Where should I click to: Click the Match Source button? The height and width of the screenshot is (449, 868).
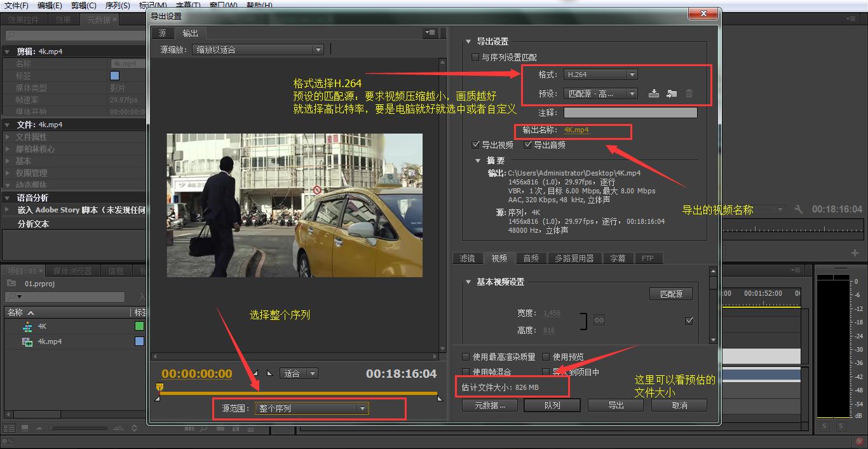pos(671,294)
